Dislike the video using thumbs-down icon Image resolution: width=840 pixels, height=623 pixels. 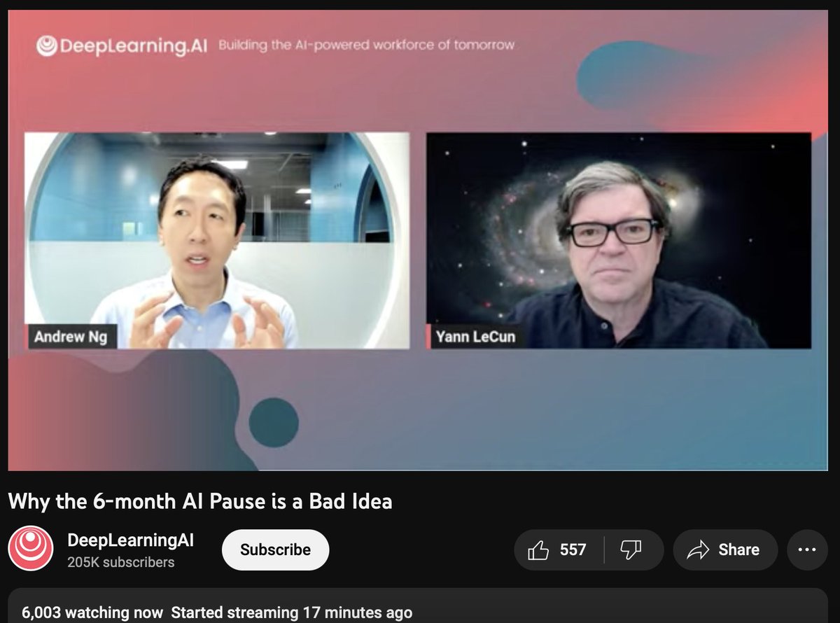click(633, 549)
